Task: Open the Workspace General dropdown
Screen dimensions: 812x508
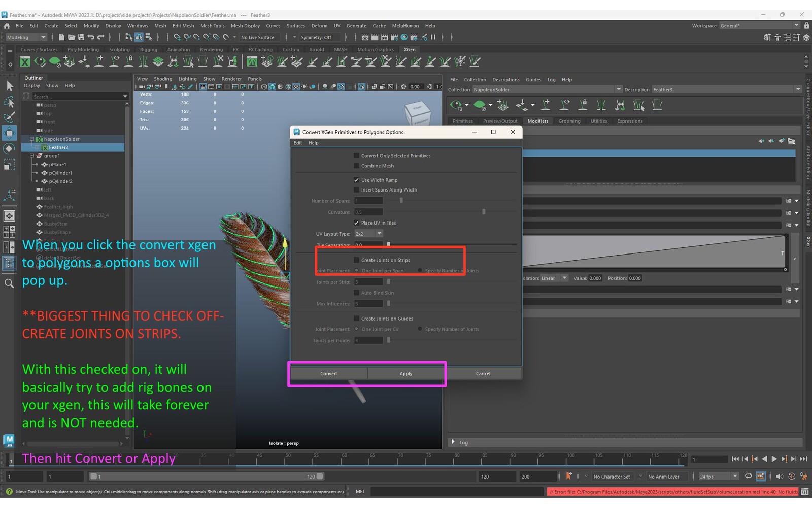Action: [760, 26]
